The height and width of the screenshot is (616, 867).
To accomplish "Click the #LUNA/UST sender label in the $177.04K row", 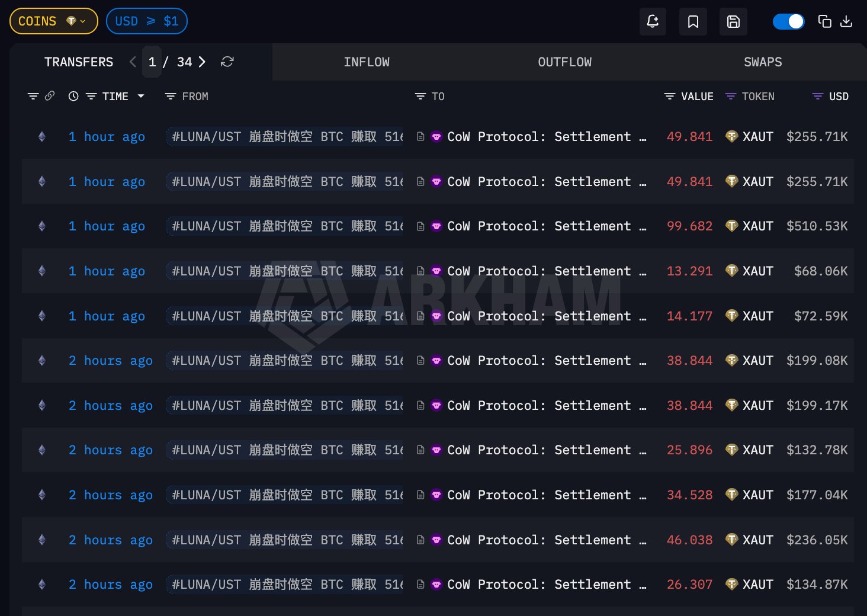I will tap(285, 495).
